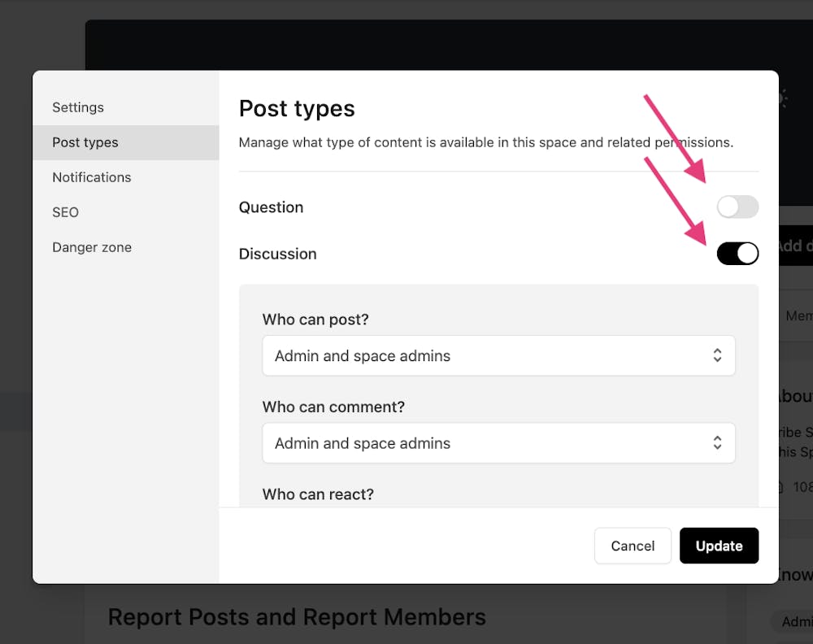The image size is (813, 644).
Task: Click the Report Posts and Report Members heading
Action: [296, 617]
